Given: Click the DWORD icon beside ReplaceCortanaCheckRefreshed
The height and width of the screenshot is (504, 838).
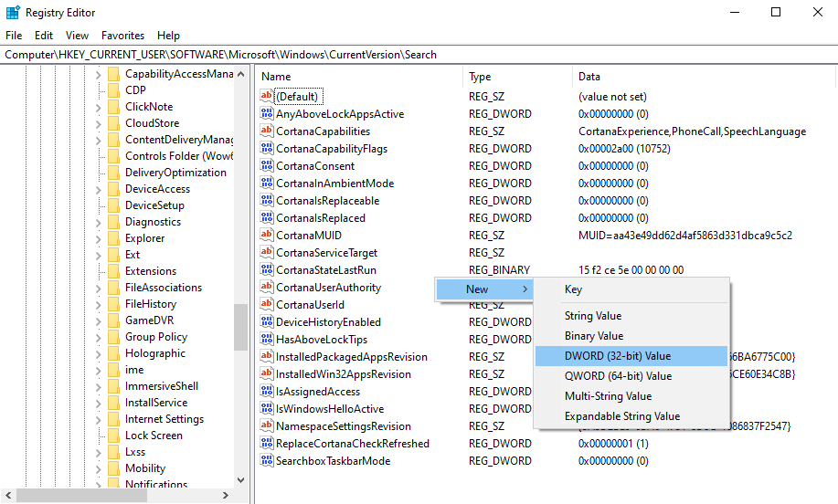Looking at the screenshot, I should tap(266, 443).
